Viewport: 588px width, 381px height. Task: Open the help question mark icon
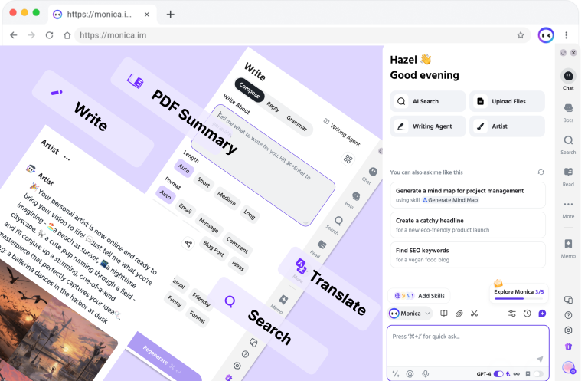(568, 315)
